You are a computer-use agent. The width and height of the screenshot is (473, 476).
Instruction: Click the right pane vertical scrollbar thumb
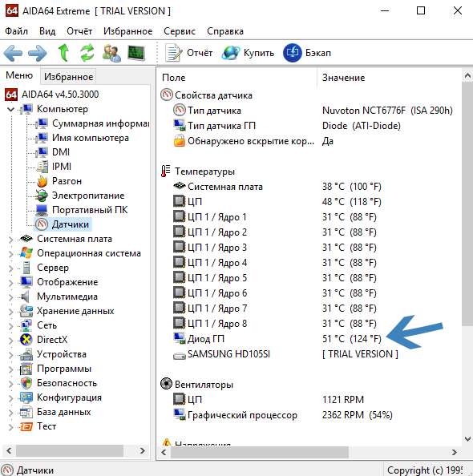coord(467,204)
